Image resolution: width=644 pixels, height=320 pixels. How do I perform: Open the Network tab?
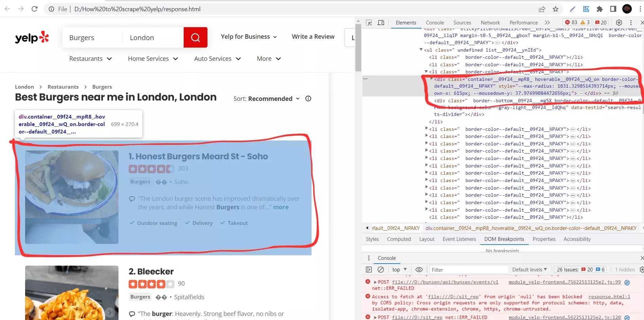490,23
